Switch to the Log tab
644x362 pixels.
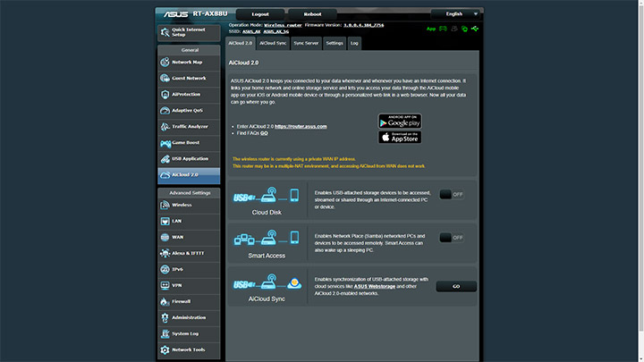[x=354, y=43]
